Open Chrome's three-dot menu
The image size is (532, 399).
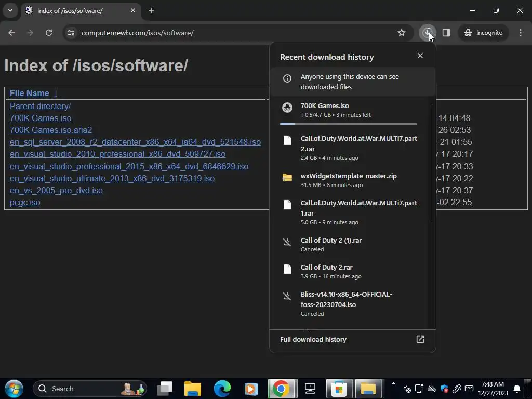pos(521,33)
